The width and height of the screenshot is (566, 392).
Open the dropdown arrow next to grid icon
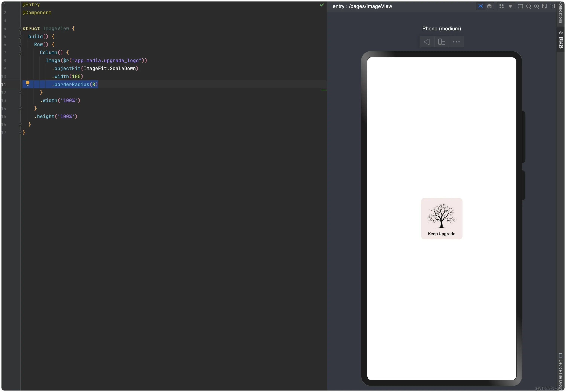[510, 6]
